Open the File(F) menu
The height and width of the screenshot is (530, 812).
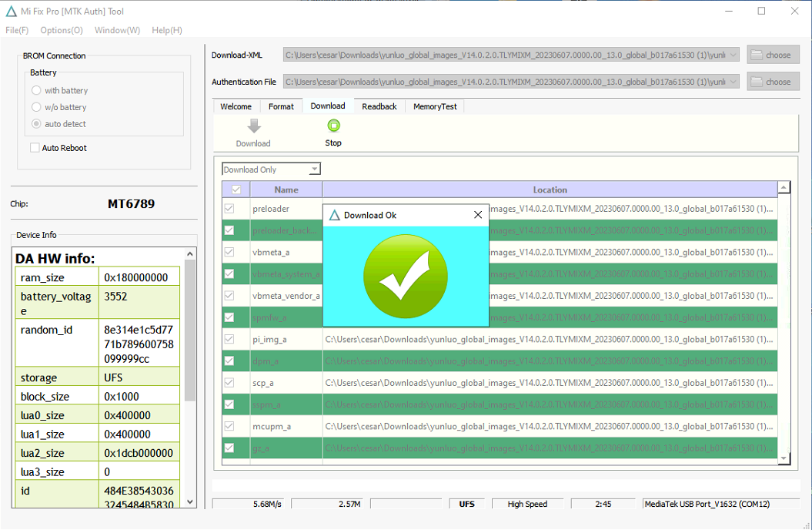pyautogui.click(x=17, y=30)
